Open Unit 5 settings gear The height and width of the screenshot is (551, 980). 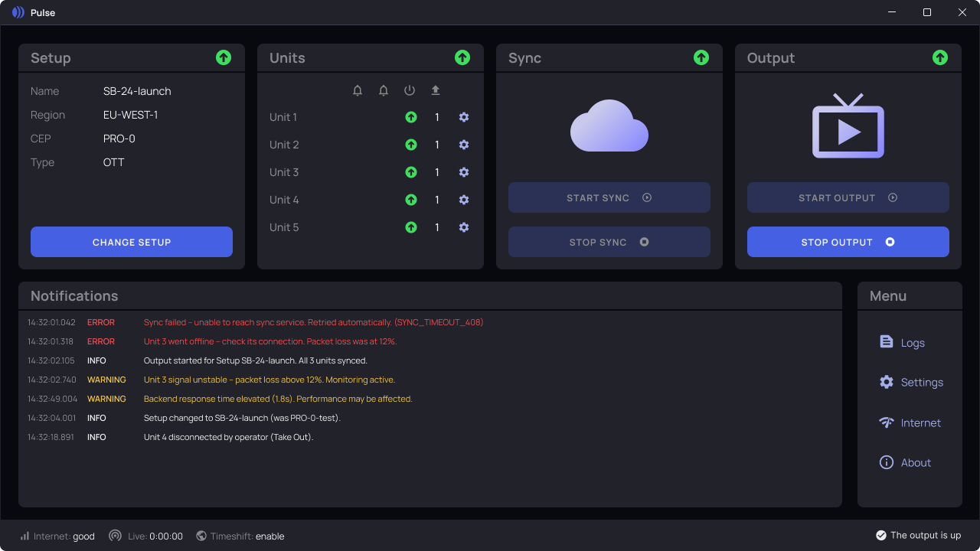(464, 227)
